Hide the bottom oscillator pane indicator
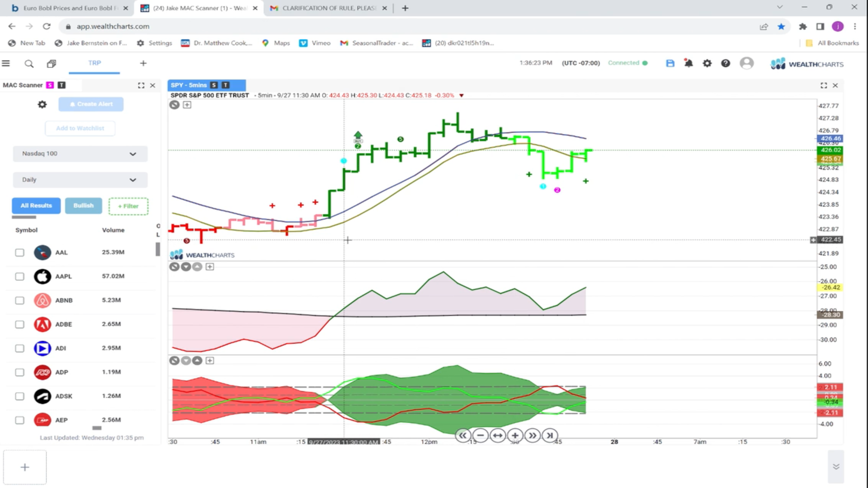 point(174,361)
